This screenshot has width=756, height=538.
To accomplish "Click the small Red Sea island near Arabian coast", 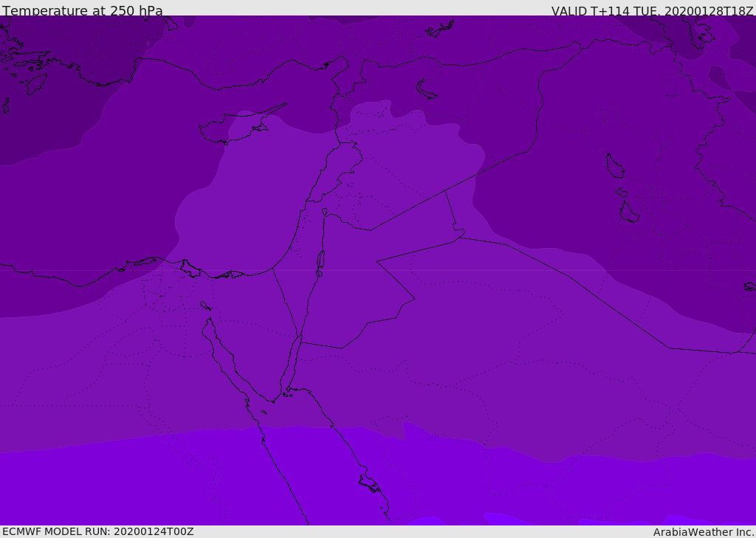I will coord(371,483).
